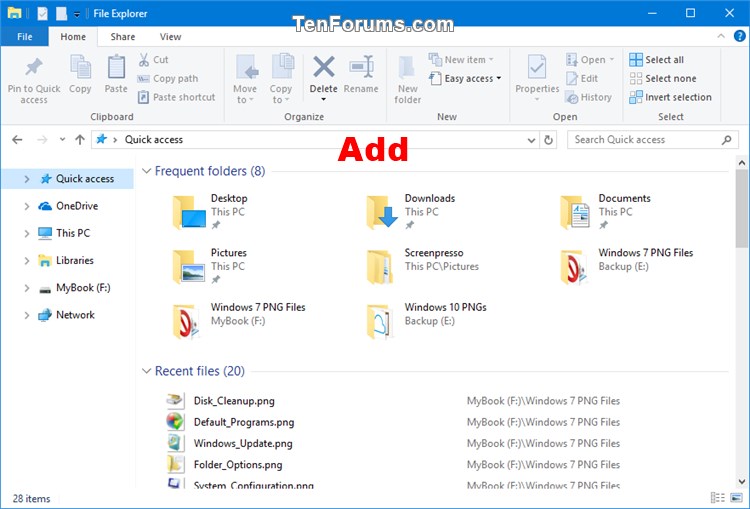750x509 pixels.
Task: Click the Search Quick access field
Action: [x=652, y=140]
